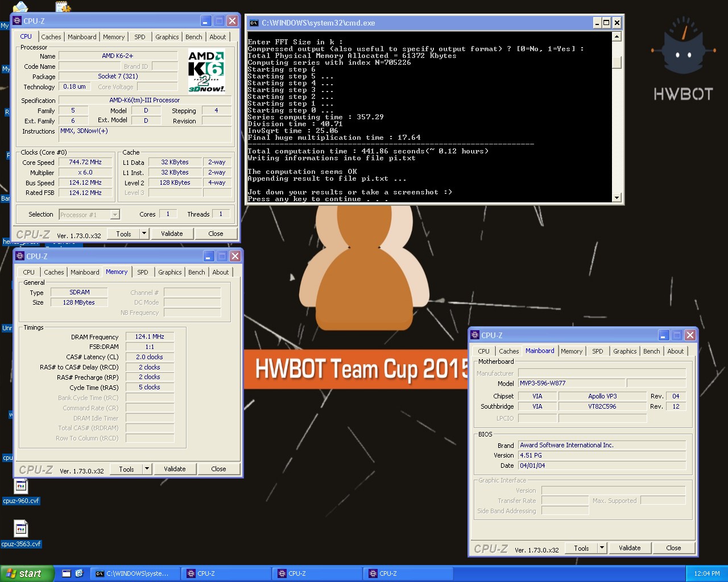
Task: Open Memory tab in top-left CPU-Z window
Action: tap(114, 37)
